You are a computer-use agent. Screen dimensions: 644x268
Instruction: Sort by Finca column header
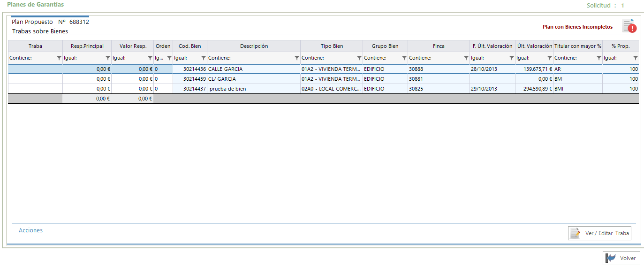[439, 46]
